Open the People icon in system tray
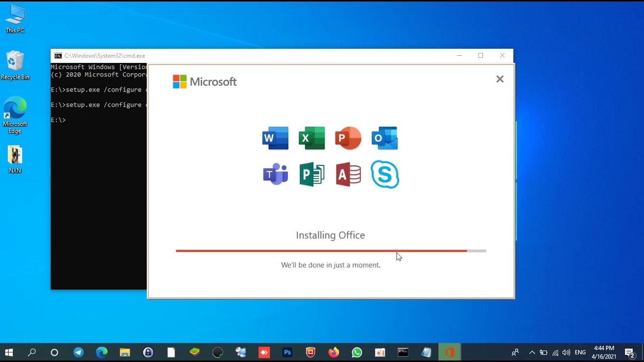This screenshot has height=362, width=644. tap(515, 352)
